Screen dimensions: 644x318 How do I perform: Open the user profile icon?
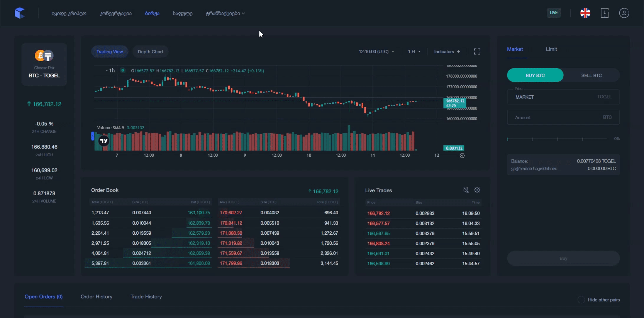pyautogui.click(x=624, y=13)
